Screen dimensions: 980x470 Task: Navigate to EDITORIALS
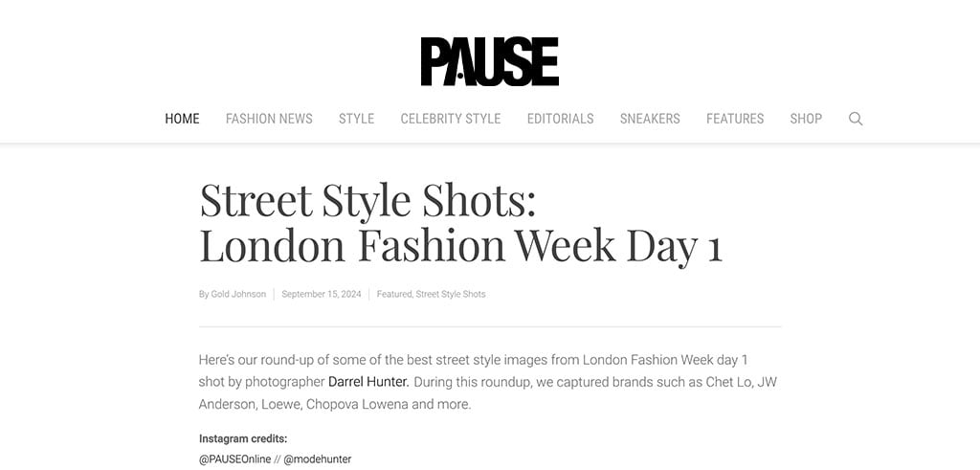560,119
